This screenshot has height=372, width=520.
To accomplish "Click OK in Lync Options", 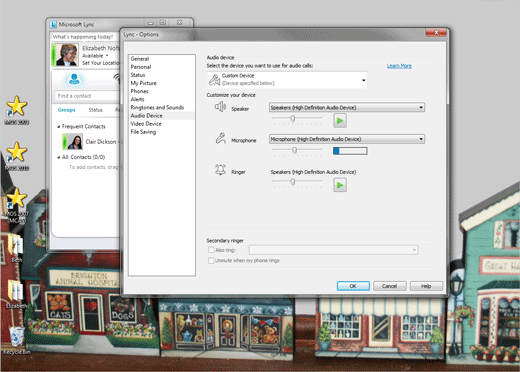I will [353, 286].
